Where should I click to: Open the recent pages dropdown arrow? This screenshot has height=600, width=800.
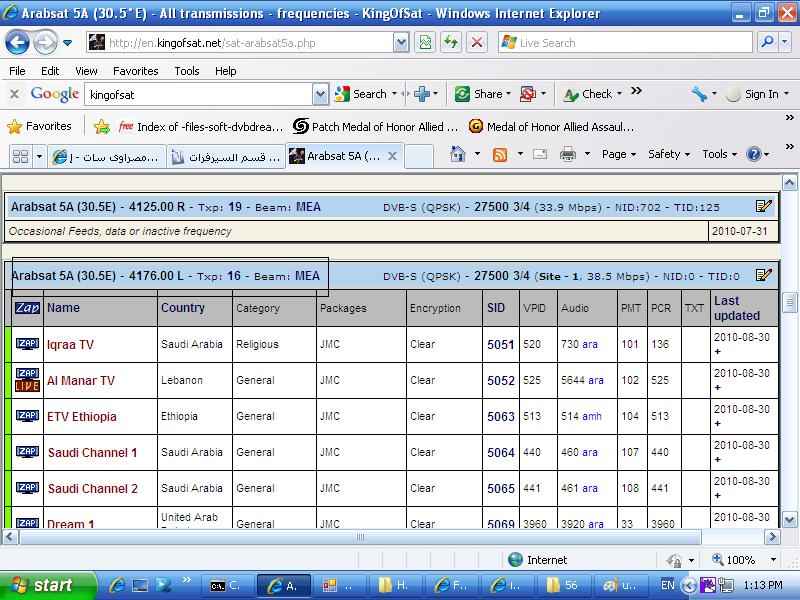[67, 43]
